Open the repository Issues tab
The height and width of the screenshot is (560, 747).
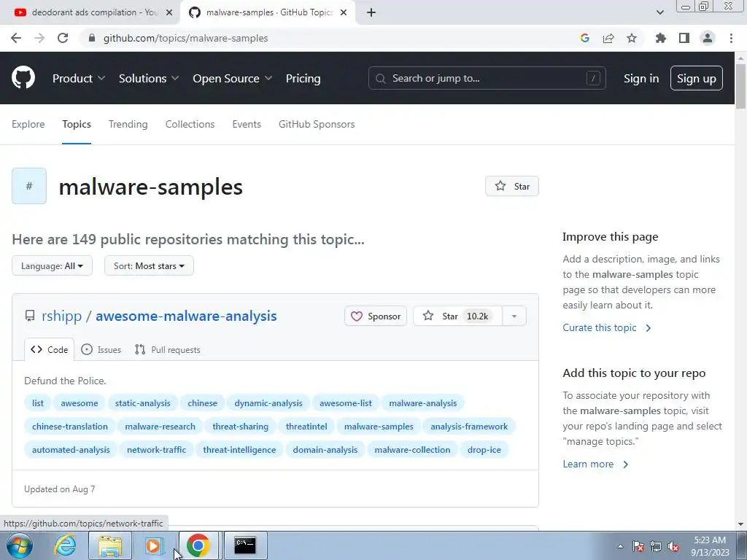[x=101, y=349]
